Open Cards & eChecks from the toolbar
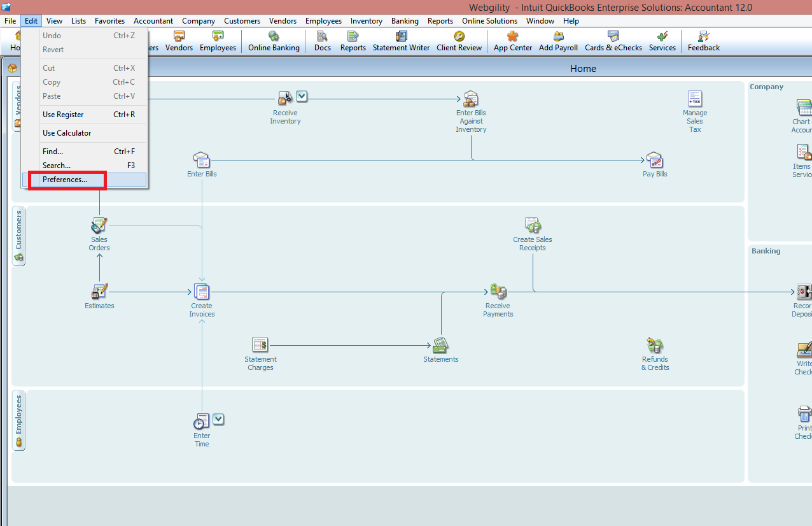 [x=613, y=41]
